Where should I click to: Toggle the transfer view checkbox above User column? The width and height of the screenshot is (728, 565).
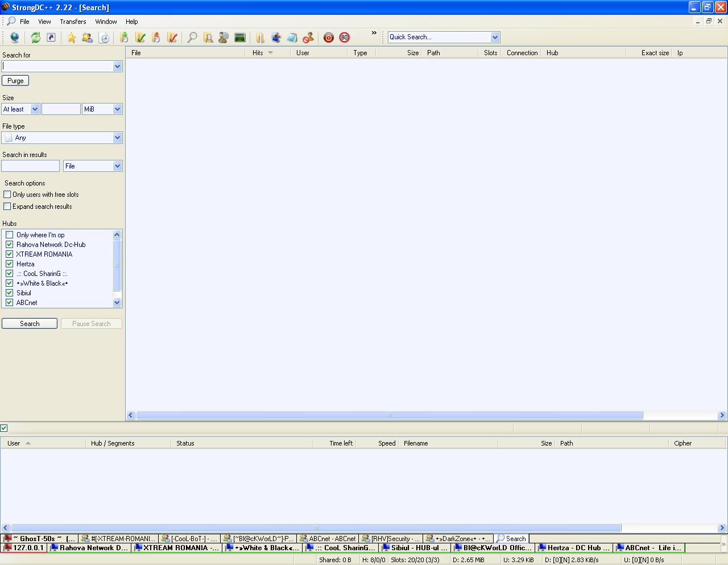point(4,428)
